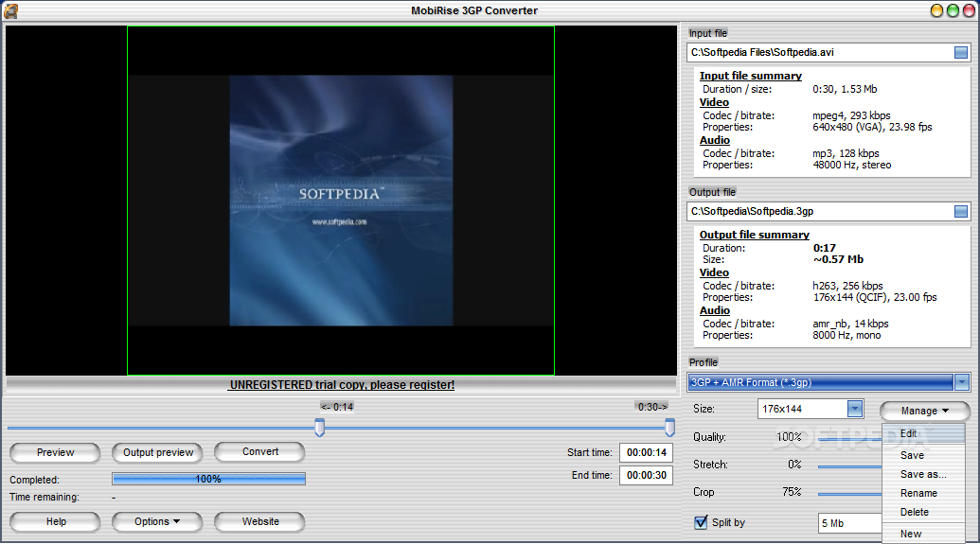Click the Stretch slider track

[850, 466]
